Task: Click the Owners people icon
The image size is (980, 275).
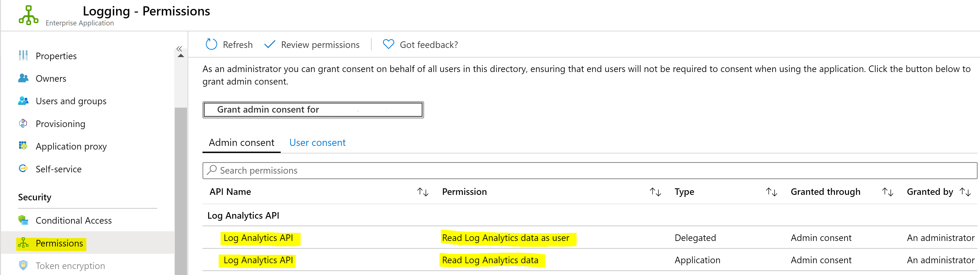Action: [23, 78]
